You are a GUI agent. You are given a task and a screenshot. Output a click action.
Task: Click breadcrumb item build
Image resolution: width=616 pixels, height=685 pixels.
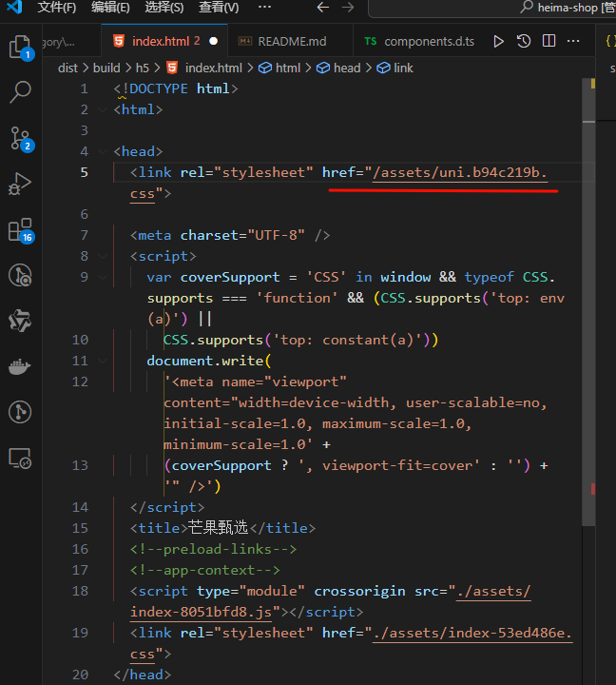point(106,68)
